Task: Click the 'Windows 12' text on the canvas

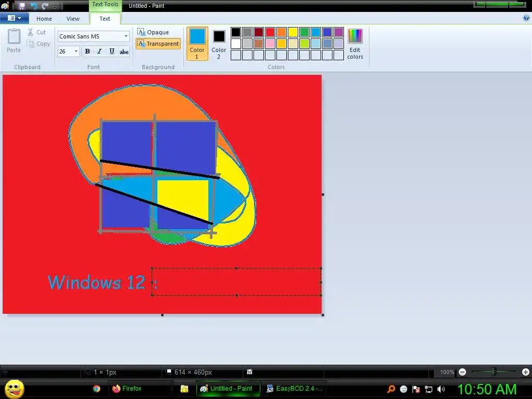Action: pyautogui.click(x=96, y=282)
